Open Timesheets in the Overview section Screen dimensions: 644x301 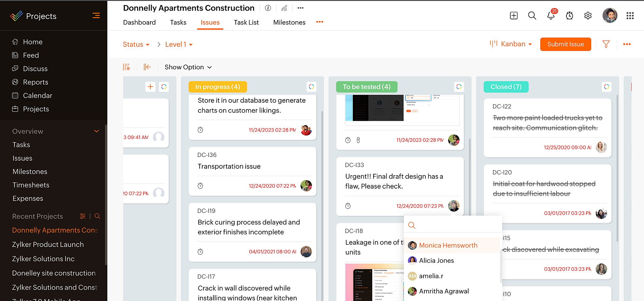[31, 185]
